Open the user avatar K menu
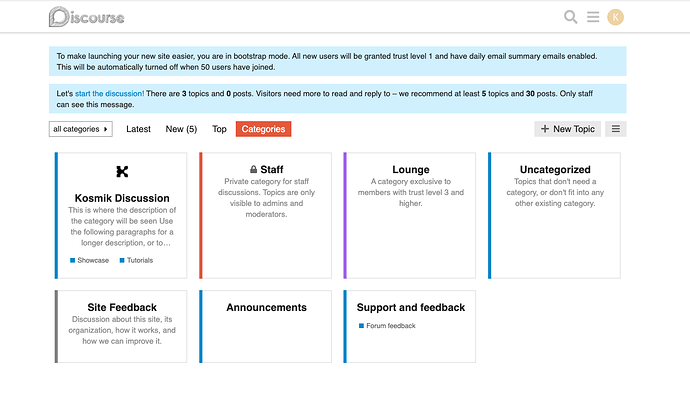Image resolution: width=690 pixels, height=403 pixels. [615, 17]
